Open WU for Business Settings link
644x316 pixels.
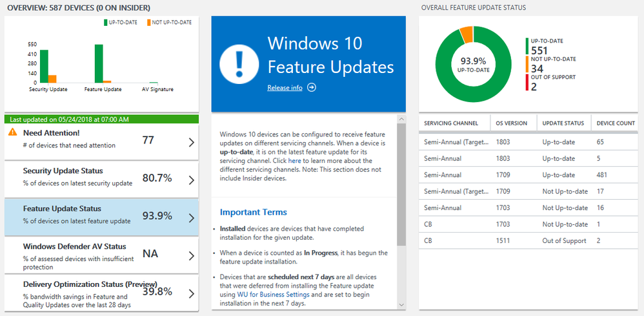274,295
